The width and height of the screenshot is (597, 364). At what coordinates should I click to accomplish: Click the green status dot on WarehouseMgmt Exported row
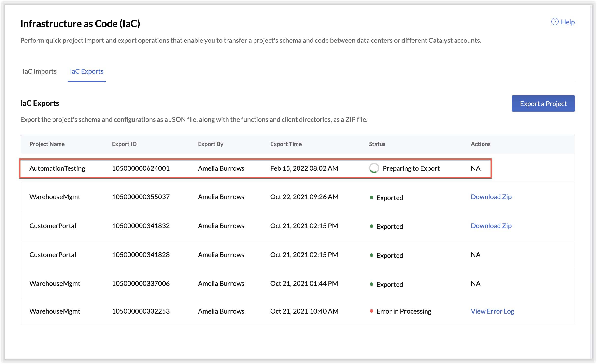[x=371, y=198]
